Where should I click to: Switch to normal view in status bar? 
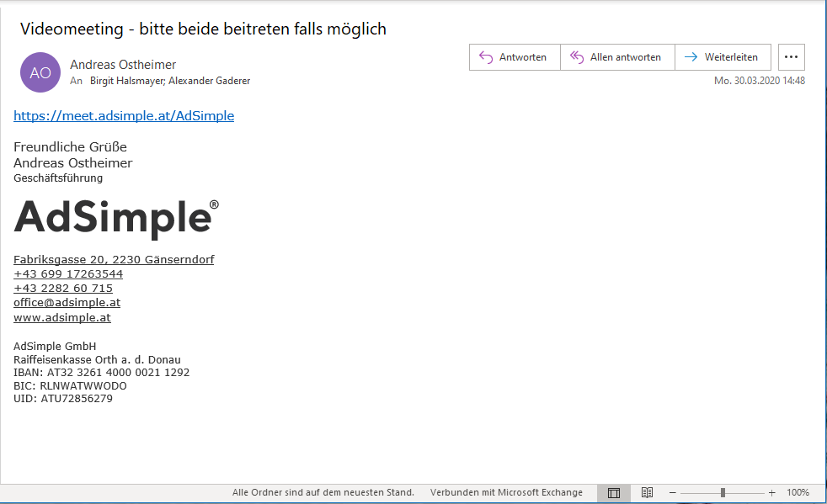[x=614, y=492]
